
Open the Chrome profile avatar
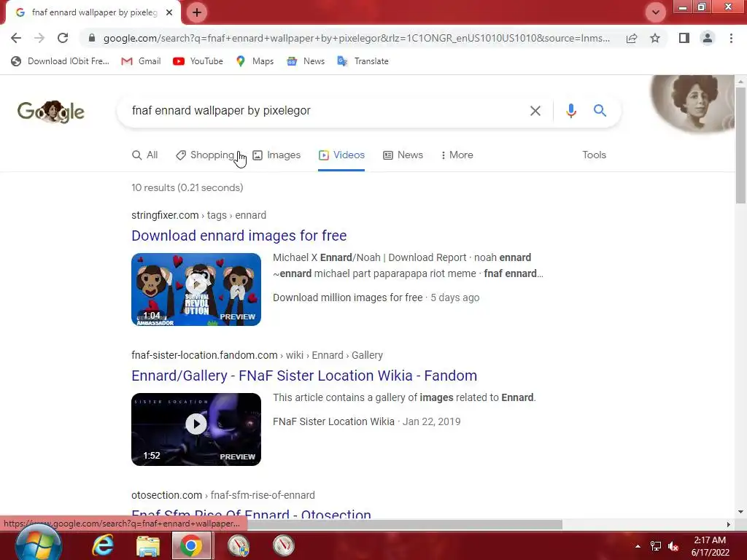pos(708,38)
